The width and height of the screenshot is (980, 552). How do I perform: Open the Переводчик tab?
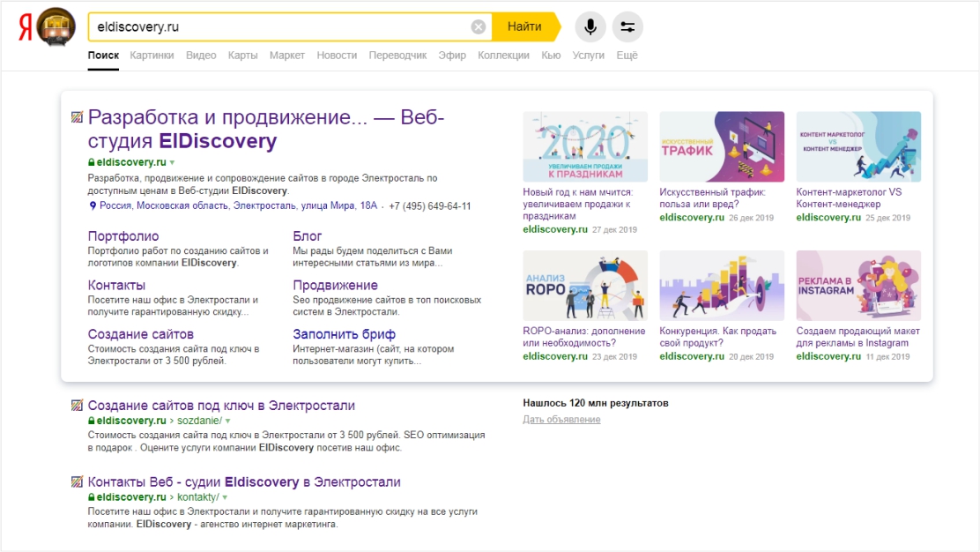(397, 55)
